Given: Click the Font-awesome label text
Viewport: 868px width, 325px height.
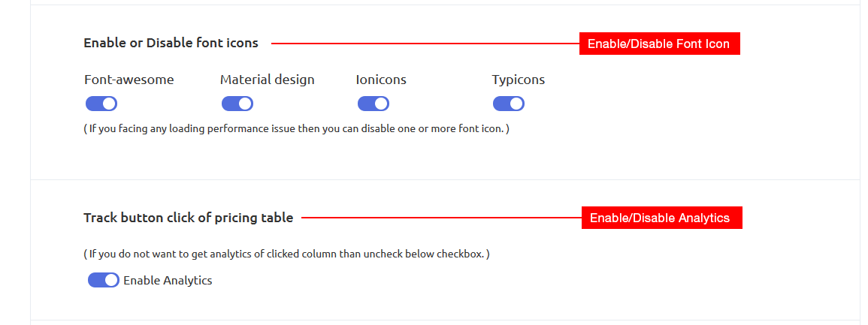Looking at the screenshot, I should [x=129, y=80].
